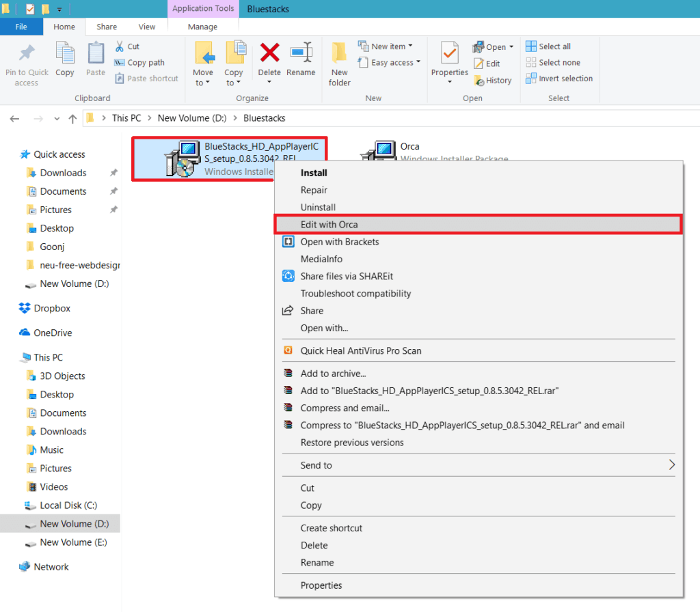Open recent locations dropdown arrow
The image size is (700, 612).
click(57, 119)
